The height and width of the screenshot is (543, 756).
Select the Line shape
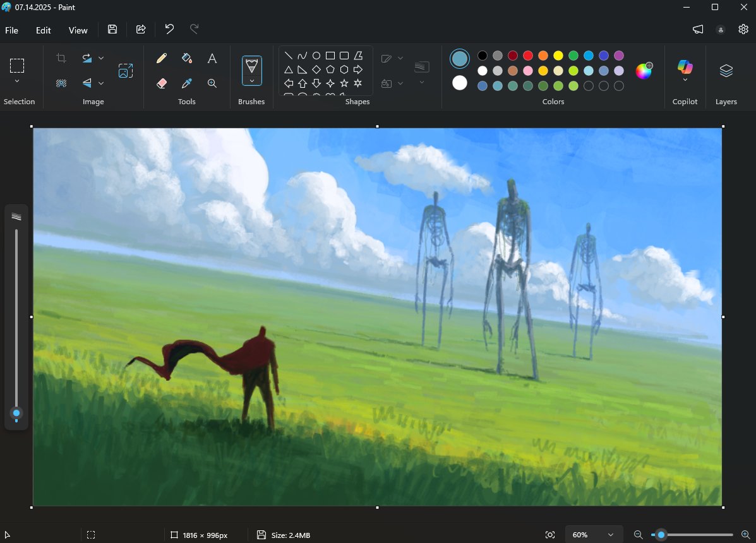point(289,56)
